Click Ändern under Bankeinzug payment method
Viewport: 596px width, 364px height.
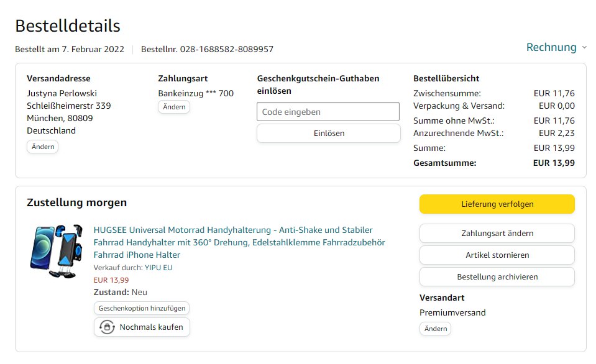tap(174, 107)
